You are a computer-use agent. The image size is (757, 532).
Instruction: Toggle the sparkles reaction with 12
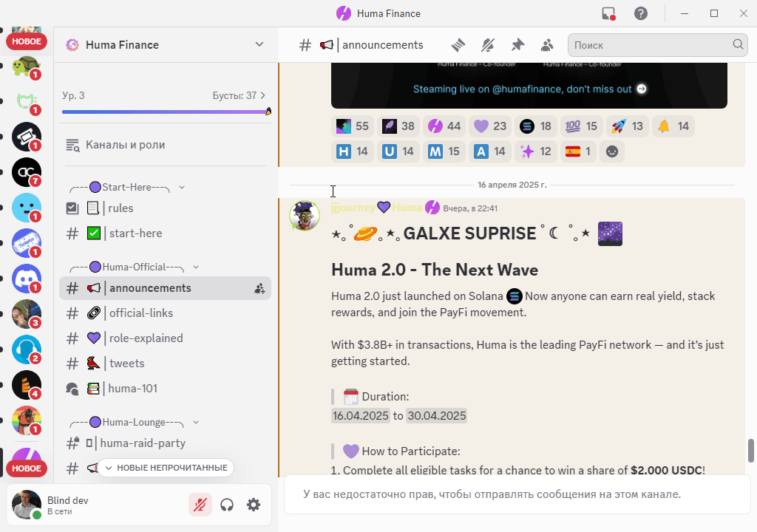pyautogui.click(x=536, y=151)
